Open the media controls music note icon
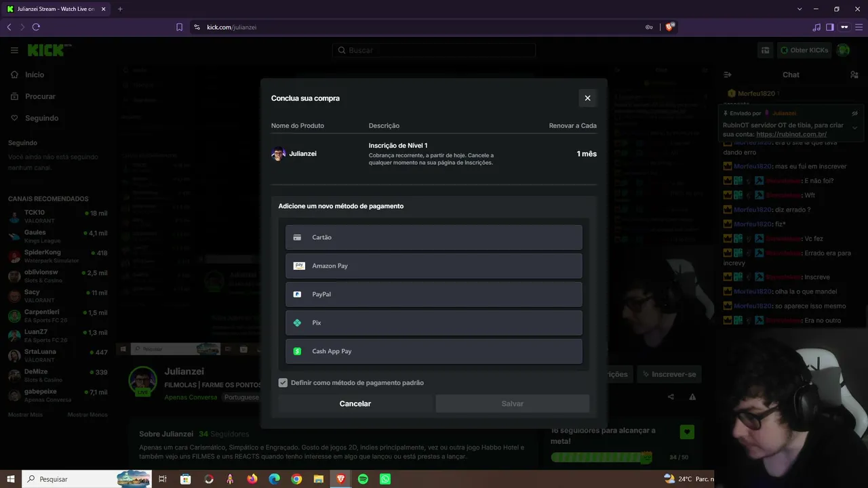 click(x=816, y=27)
